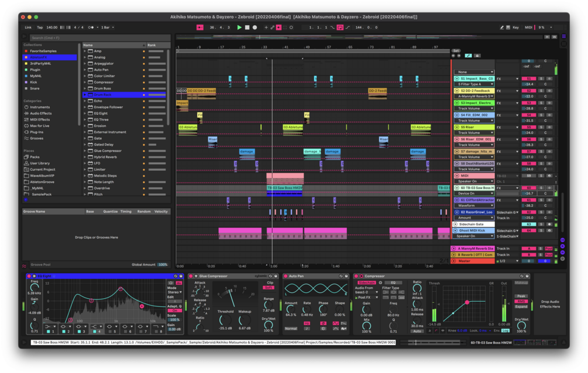588x373 pixels.
Task: Expand the Glue Compressor browser entry
Action: click(85, 151)
